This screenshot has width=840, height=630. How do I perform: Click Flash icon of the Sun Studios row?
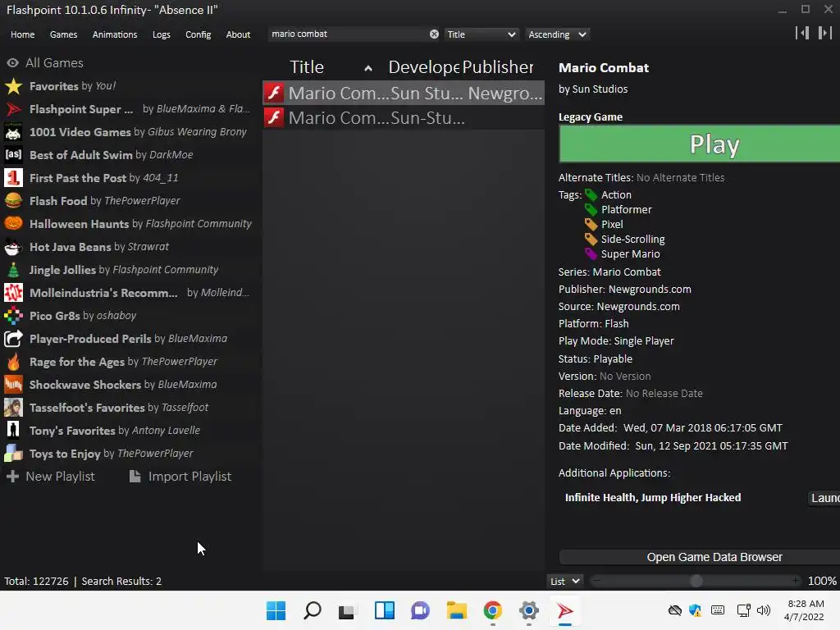point(274,94)
